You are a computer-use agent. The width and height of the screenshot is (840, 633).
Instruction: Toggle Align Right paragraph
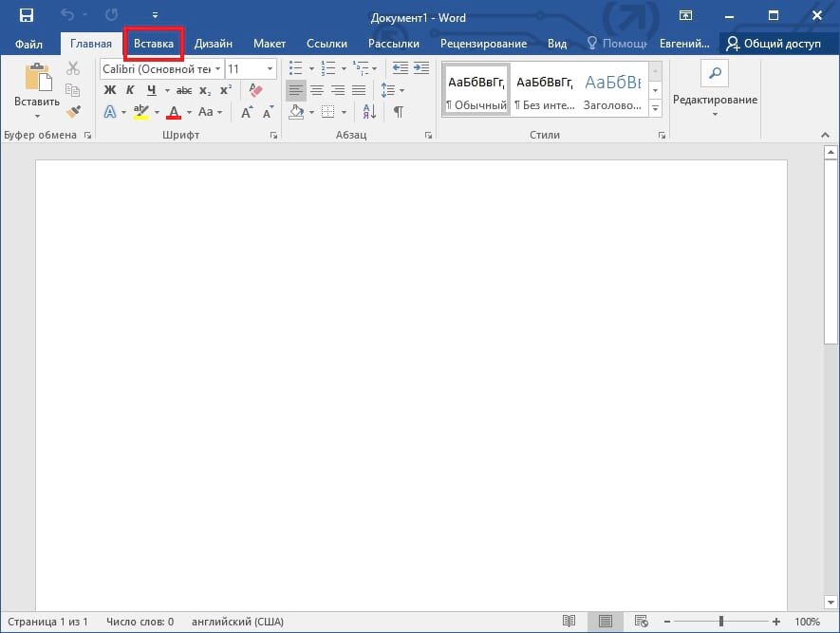point(338,90)
